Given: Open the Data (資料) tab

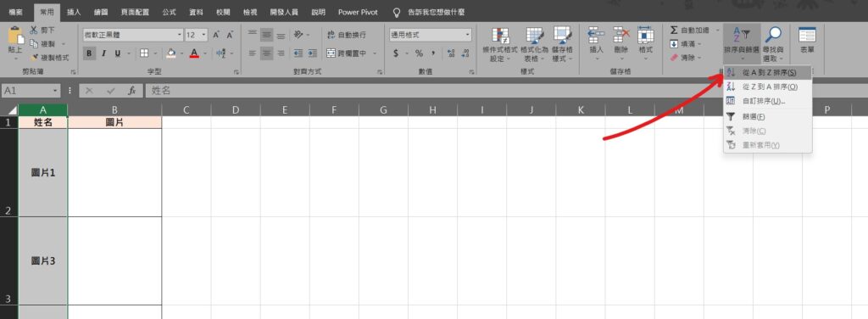Looking at the screenshot, I should point(196,12).
